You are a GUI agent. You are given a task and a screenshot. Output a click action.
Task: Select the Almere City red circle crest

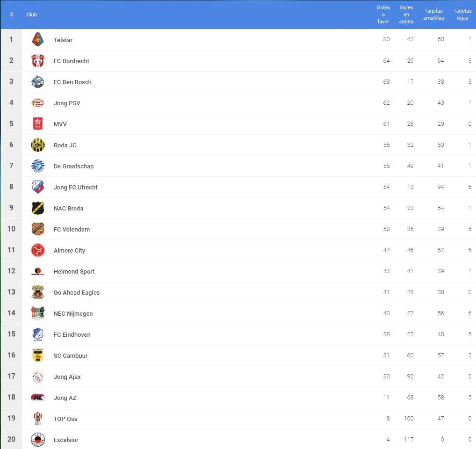pos(38,250)
